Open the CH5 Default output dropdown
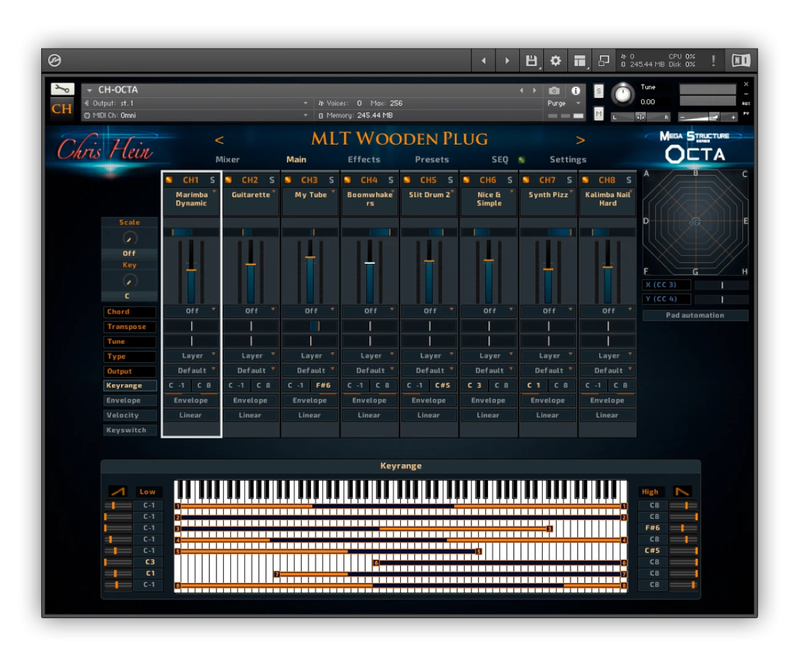Image resolution: width=799 pixels, height=672 pixels. [430, 371]
